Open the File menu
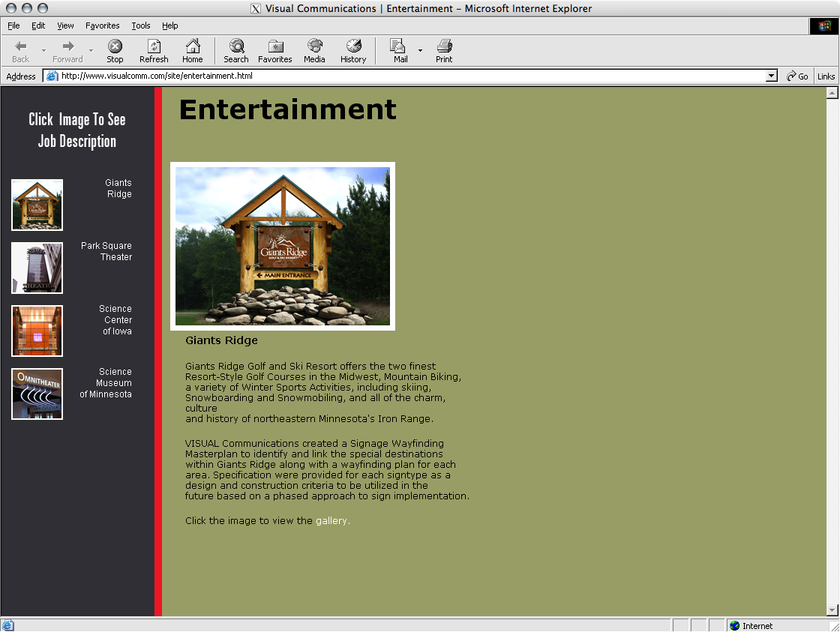840x632 pixels. pos(13,25)
